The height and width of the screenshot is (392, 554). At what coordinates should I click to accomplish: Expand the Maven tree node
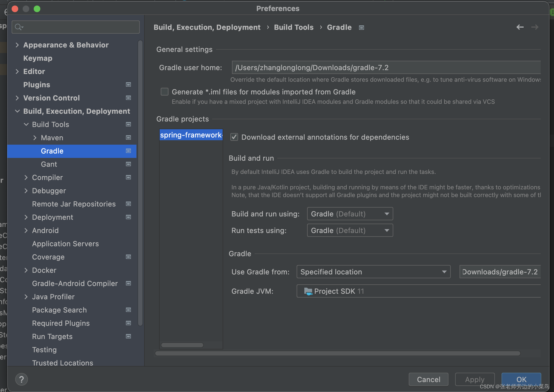[x=35, y=137]
